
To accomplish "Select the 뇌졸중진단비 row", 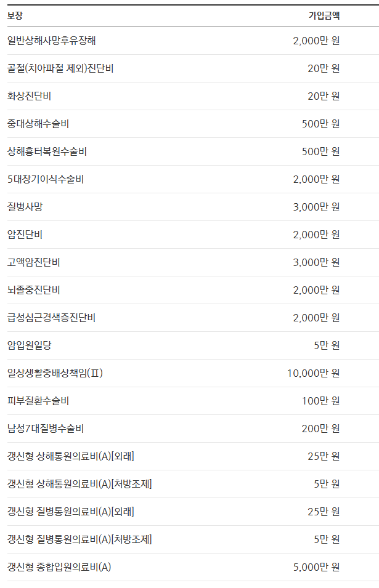I will click(x=193, y=290).
